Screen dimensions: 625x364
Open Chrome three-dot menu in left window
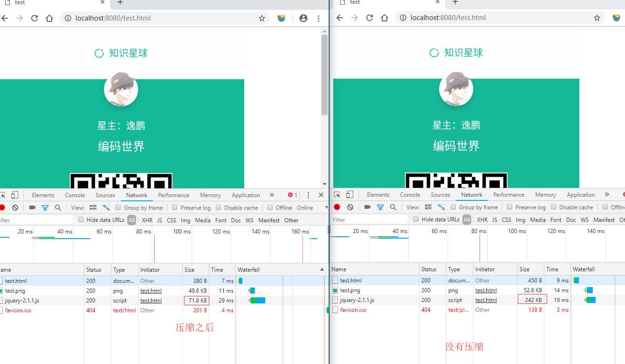point(319,18)
